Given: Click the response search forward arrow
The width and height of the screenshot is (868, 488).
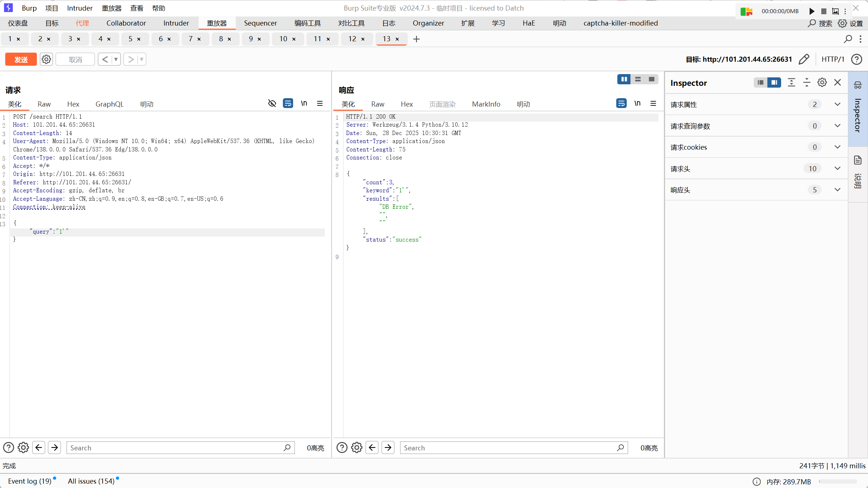Looking at the screenshot, I should point(388,447).
